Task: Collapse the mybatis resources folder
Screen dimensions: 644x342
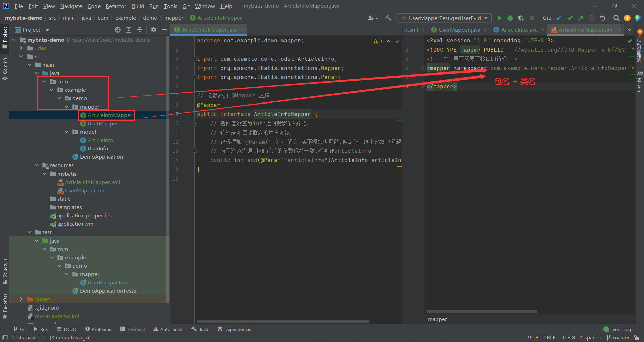Action: (x=44, y=174)
